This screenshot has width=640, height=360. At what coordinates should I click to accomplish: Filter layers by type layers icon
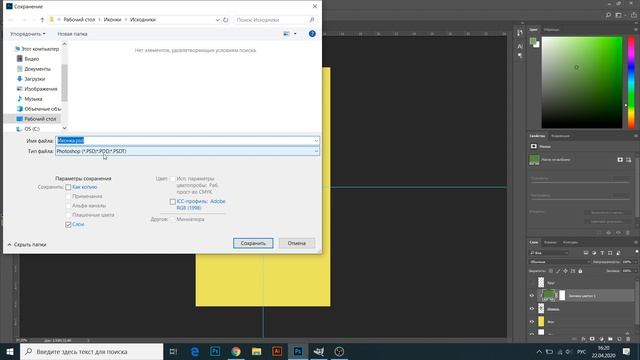pos(602,253)
